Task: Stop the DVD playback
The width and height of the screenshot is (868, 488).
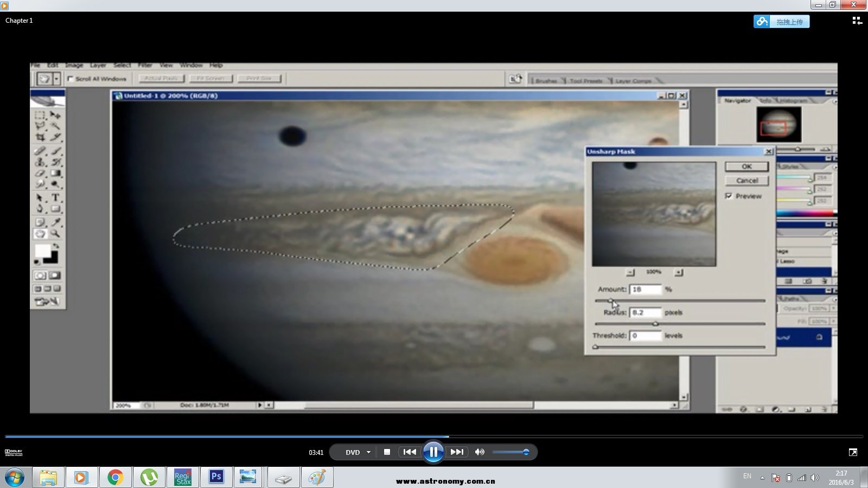Action: pyautogui.click(x=387, y=452)
